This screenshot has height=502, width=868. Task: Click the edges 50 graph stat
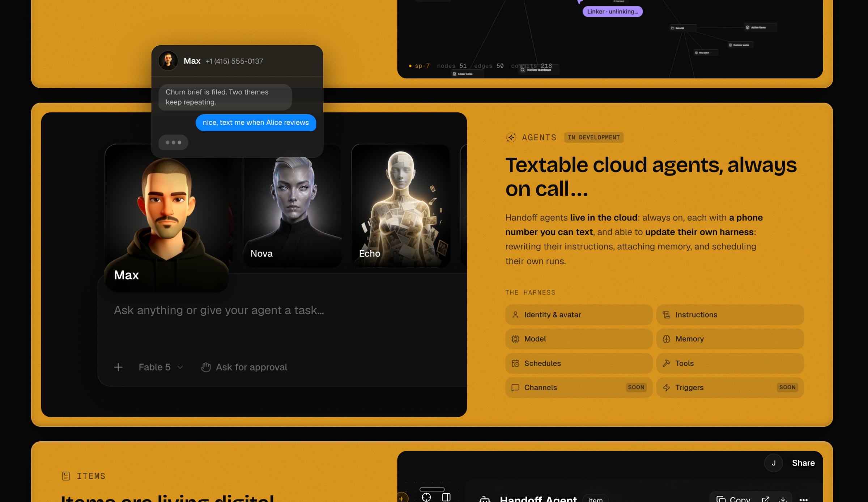pyautogui.click(x=489, y=66)
